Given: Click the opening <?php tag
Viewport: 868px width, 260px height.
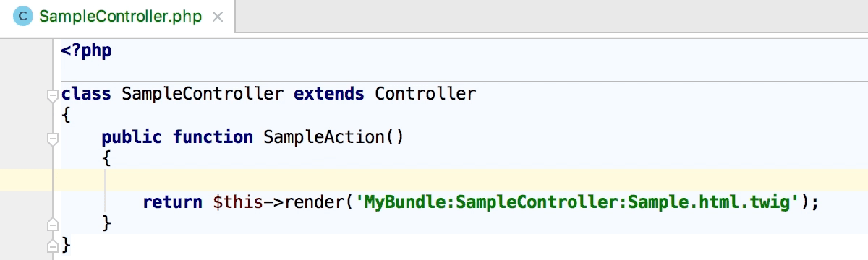Looking at the screenshot, I should (x=87, y=51).
